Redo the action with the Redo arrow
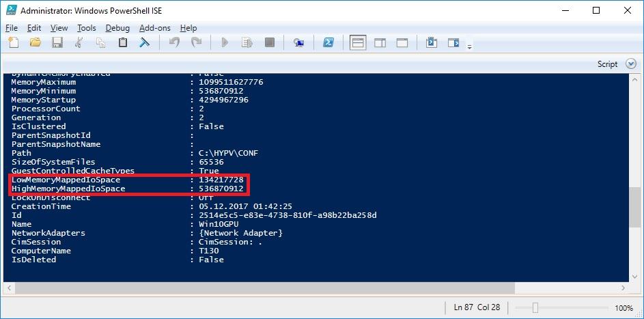This screenshot has width=644, height=319. click(x=197, y=42)
